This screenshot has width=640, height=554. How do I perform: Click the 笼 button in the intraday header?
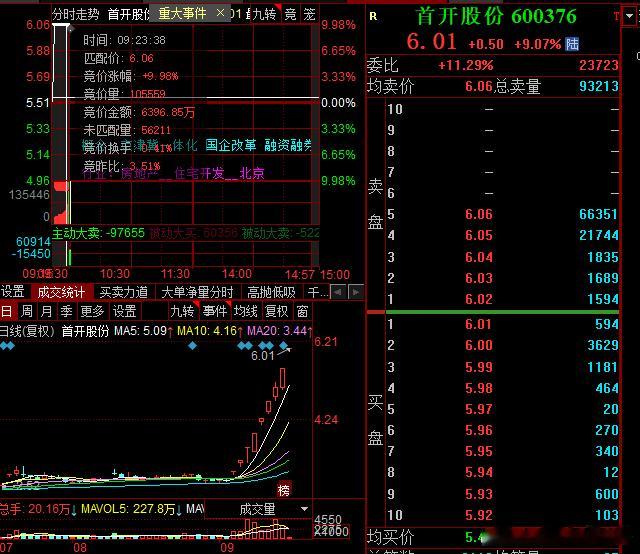(309, 14)
